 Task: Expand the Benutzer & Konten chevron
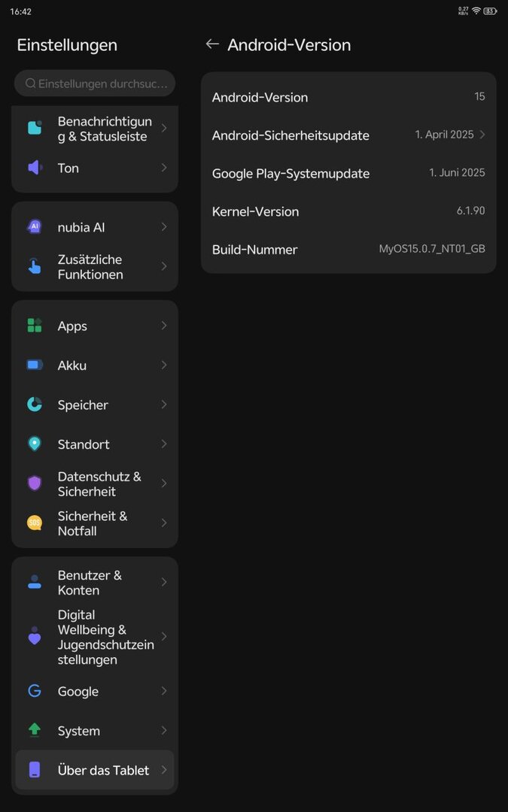[x=163, y=583]
